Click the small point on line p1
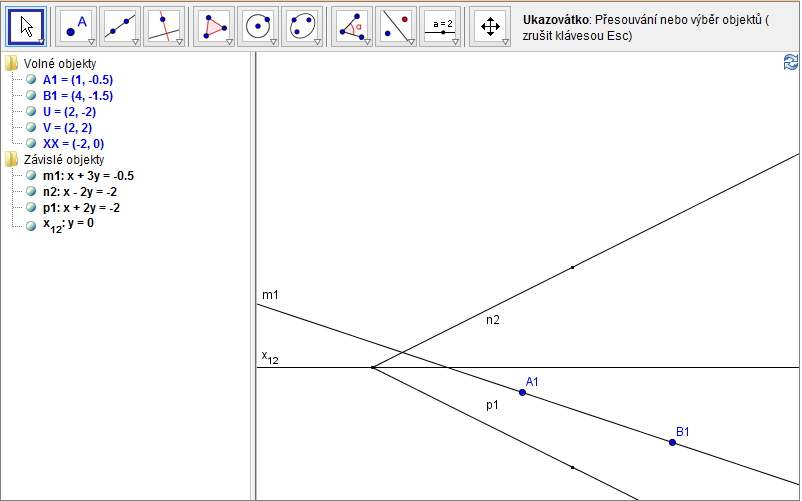 pos(572,467)
